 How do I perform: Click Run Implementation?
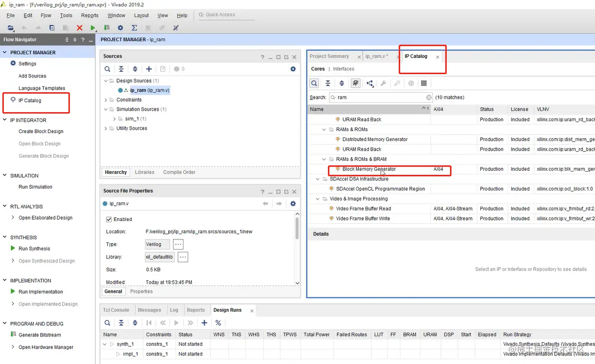[41, 292]
